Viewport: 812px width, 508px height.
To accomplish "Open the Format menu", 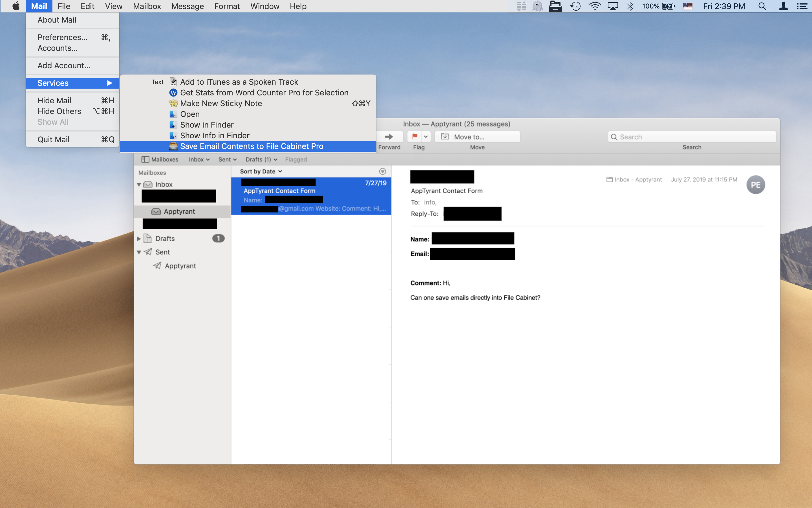I will pyautogui.click(x=227, y=6).
